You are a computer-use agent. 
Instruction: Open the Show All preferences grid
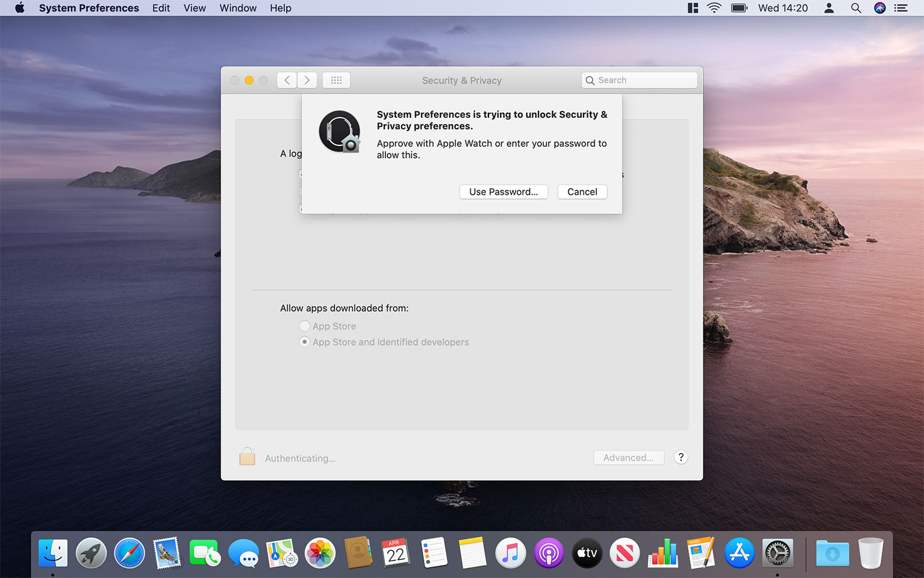pos(336,79)
